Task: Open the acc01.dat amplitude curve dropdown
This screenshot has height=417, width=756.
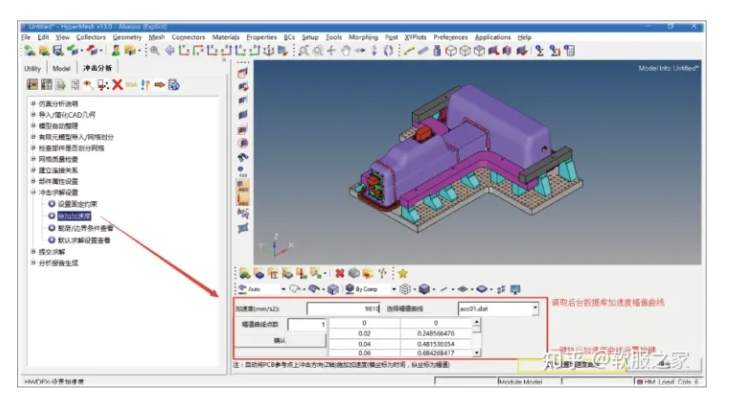Action: (535, 308)
